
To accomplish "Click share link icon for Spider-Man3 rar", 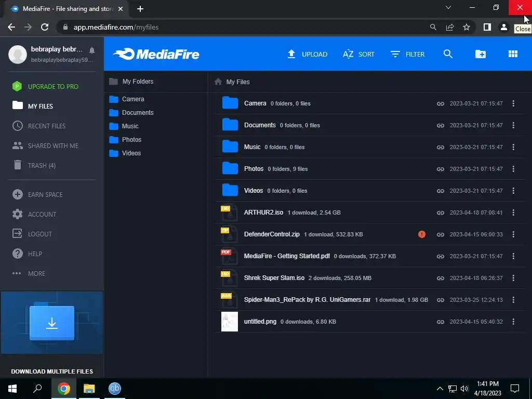I will point(441,300).
